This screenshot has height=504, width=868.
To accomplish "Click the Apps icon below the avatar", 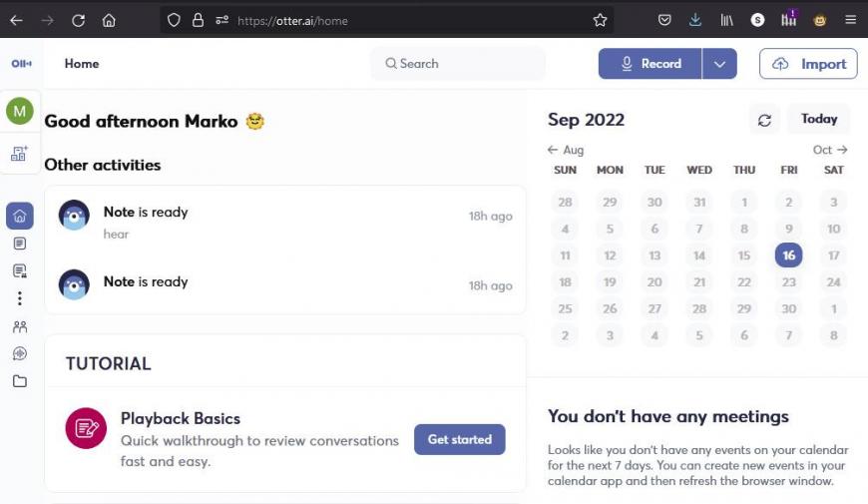I will pyautogui.click(x=19, y=154).
